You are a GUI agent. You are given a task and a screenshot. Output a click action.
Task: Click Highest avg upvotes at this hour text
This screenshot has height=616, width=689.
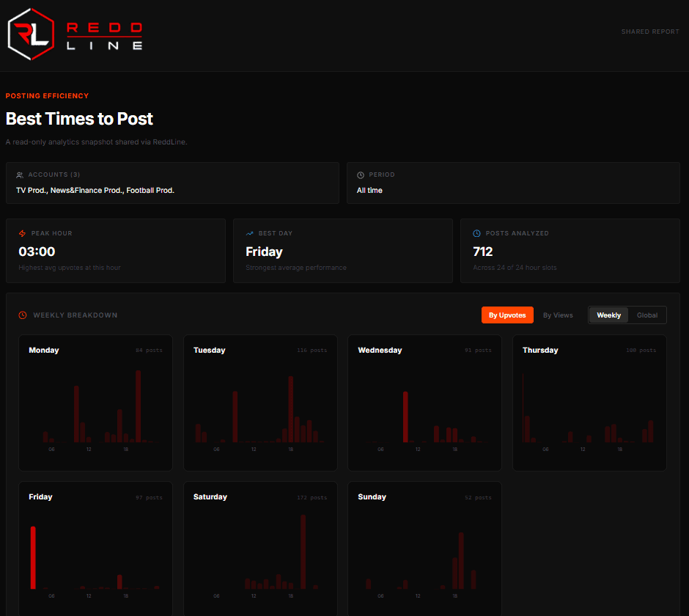pos(70,268)
